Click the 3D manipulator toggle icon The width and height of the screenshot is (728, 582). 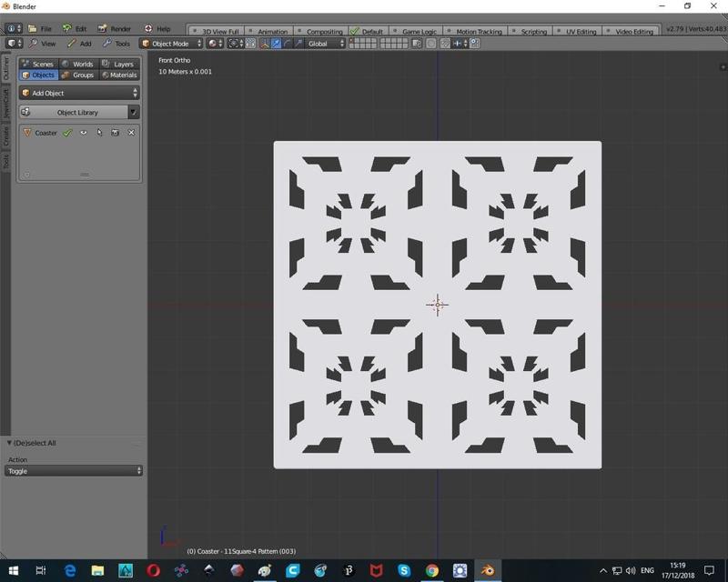coord(265,44)
